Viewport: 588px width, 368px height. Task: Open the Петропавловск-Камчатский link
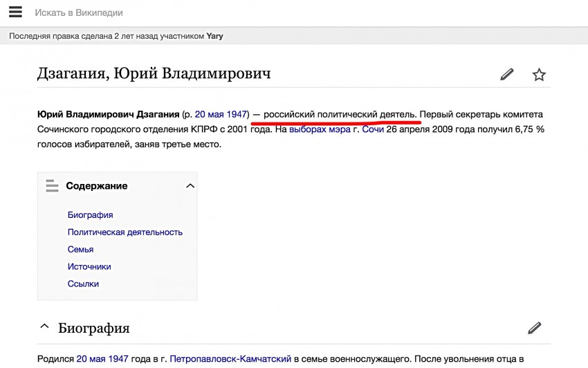pos(230,359)
